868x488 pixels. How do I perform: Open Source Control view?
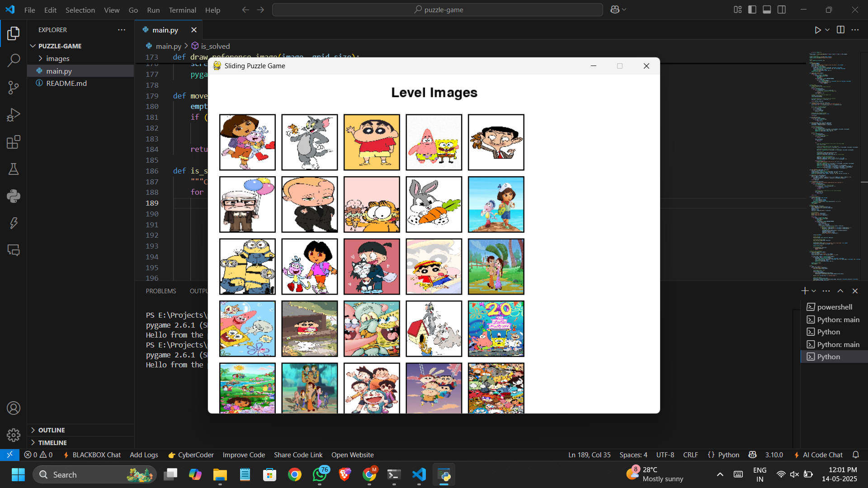[x=14, y=88]
